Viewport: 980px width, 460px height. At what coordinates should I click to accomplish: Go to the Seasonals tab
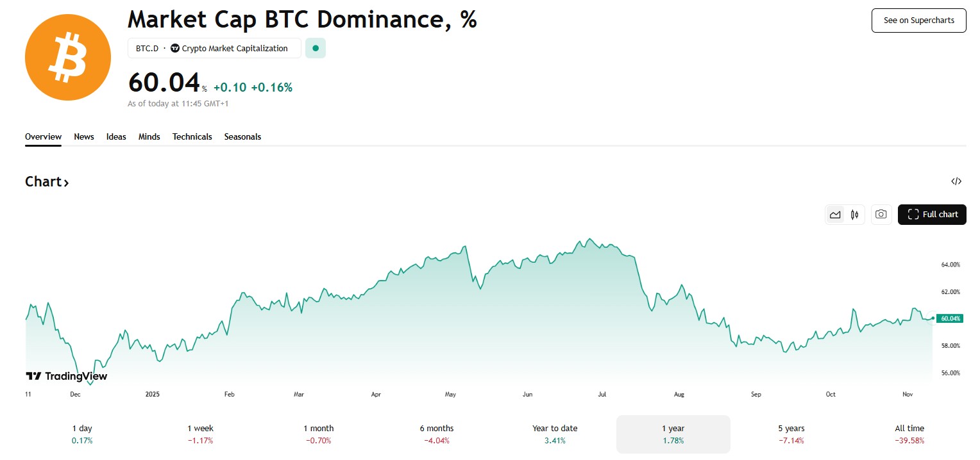[242, 136]
